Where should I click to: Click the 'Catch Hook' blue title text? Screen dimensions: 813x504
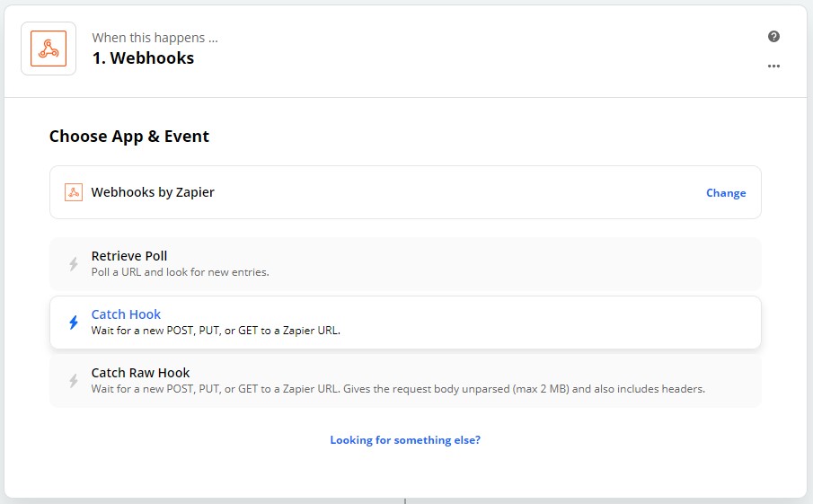coord(126,314)
